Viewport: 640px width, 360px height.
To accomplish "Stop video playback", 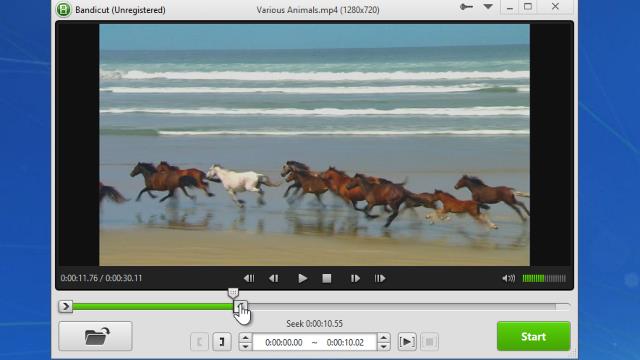I will pyautogui.click(x=327, y=278).
